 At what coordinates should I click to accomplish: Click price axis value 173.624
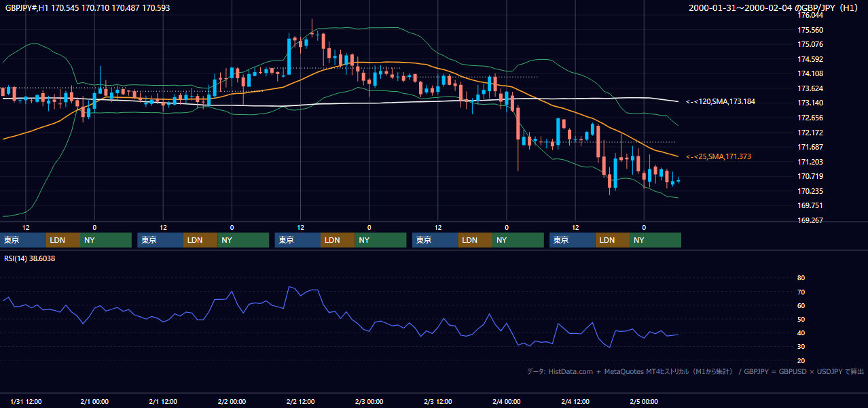coord(810,88)
